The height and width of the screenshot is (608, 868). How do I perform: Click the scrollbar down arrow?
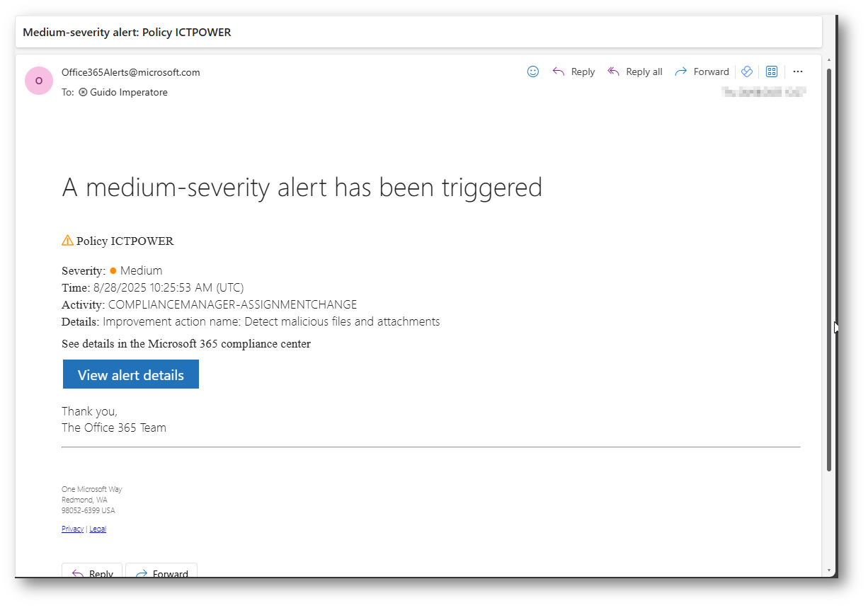pos(829,570)
